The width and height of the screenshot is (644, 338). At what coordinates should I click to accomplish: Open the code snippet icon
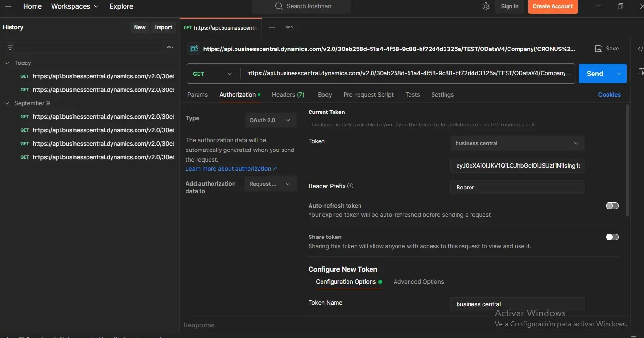[640, 49]
